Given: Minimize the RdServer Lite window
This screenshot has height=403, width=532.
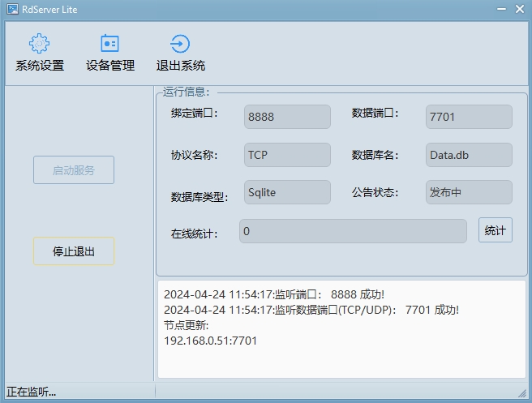Looking at the screenshot, I should tap(495, 9).
